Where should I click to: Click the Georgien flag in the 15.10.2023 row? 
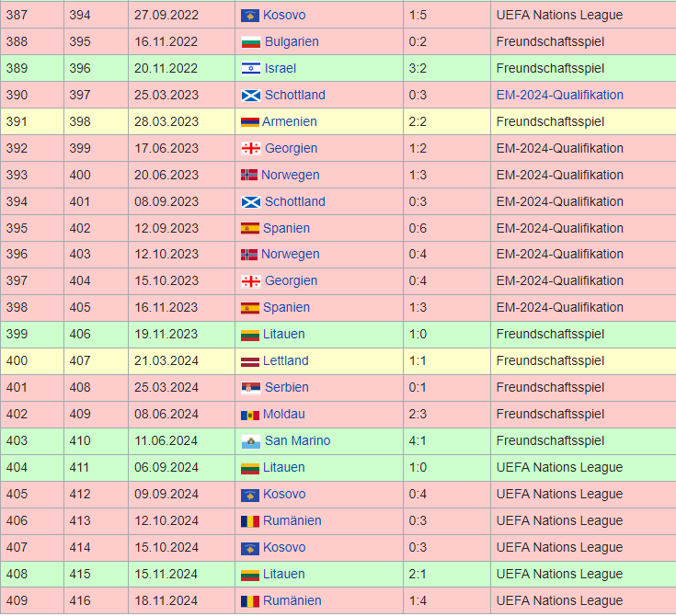click(250, 281)
